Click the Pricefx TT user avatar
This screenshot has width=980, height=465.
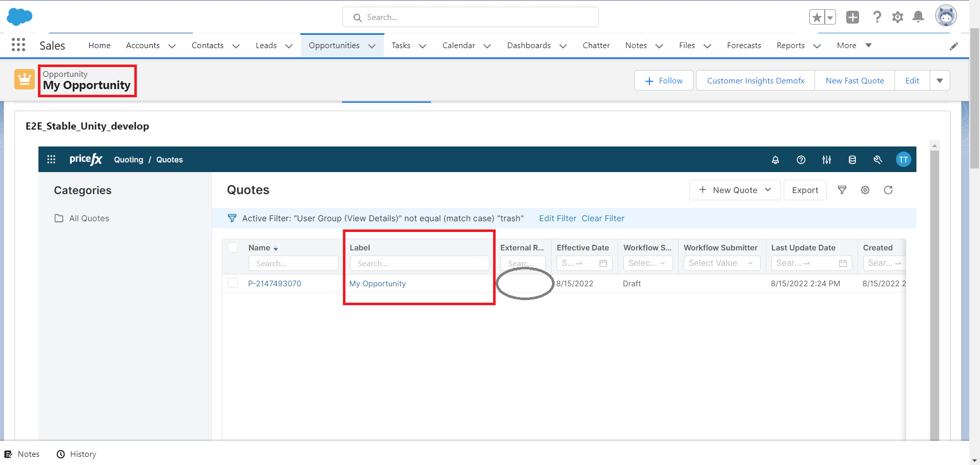[x=903, y=160]
